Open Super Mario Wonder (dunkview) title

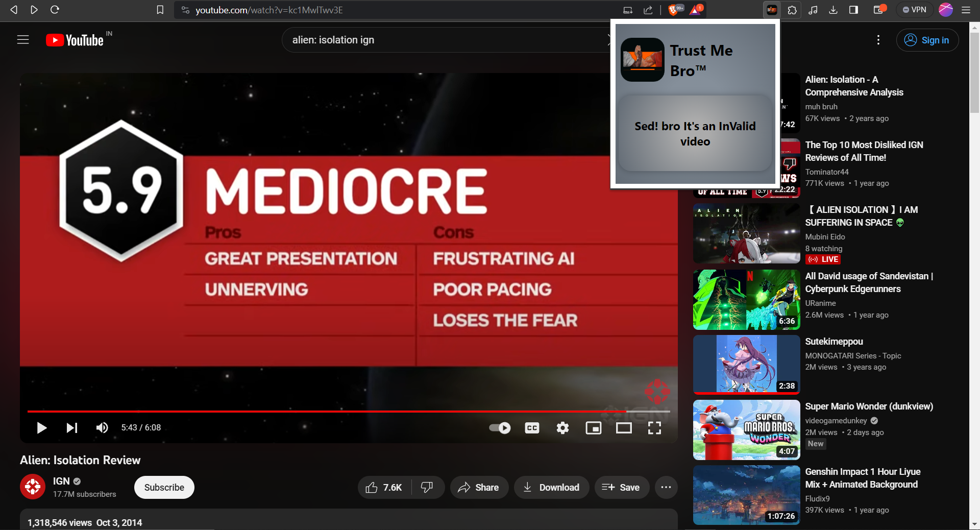869,406
